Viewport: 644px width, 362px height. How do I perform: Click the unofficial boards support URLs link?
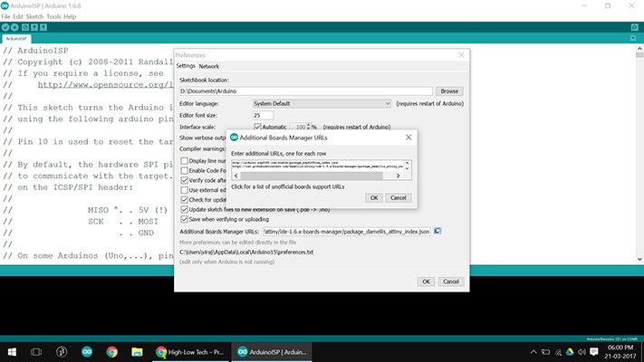click(288, 186)
